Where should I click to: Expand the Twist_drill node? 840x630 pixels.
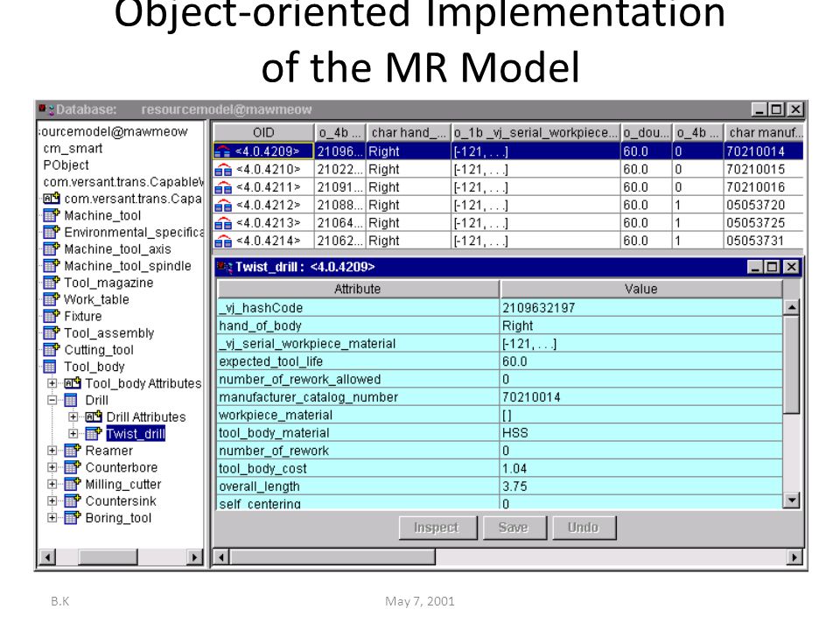[x=73, y=433]
